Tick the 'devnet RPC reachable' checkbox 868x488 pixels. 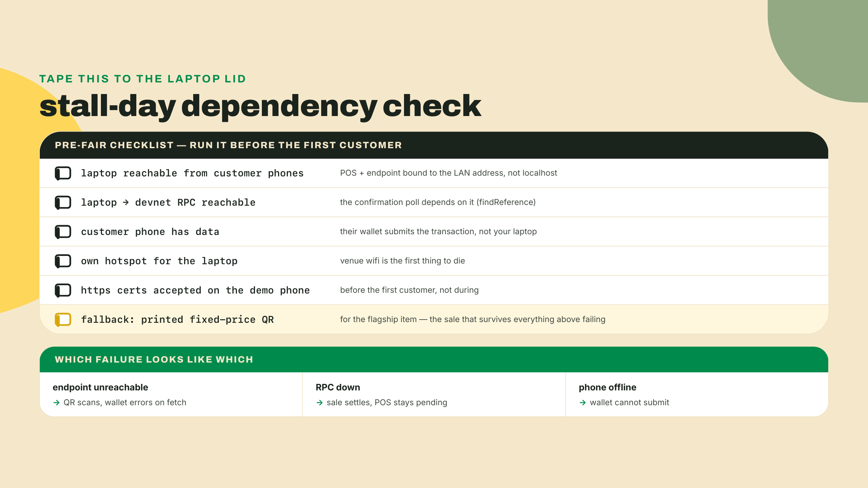[63, 202]
